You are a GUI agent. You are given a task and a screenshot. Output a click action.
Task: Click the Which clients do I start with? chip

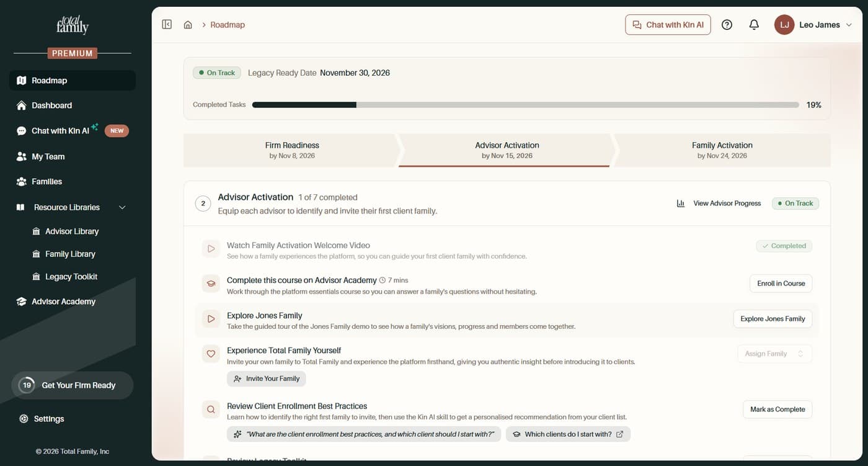pos(568,434)
